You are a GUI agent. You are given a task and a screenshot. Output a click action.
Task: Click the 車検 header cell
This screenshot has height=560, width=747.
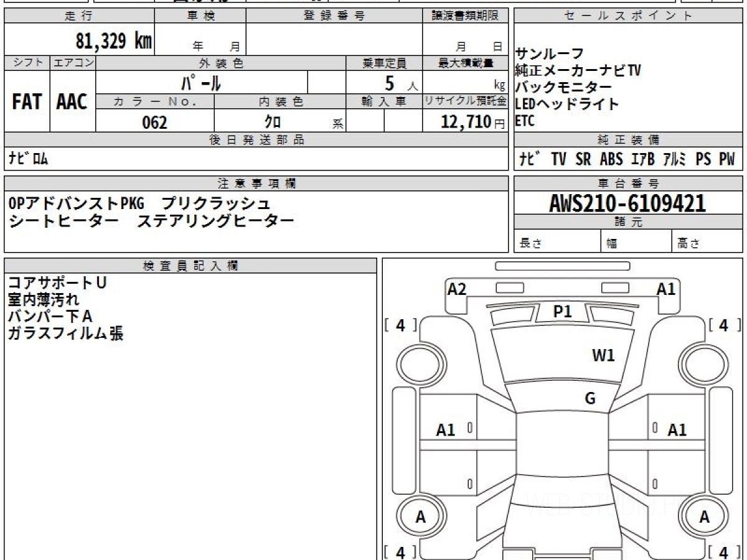[200, 16]
